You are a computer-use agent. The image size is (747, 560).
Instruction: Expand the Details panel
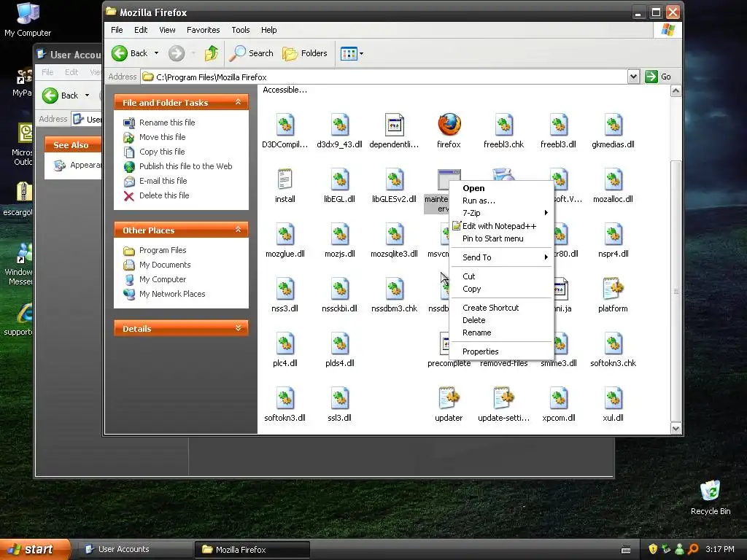(239, 329)
